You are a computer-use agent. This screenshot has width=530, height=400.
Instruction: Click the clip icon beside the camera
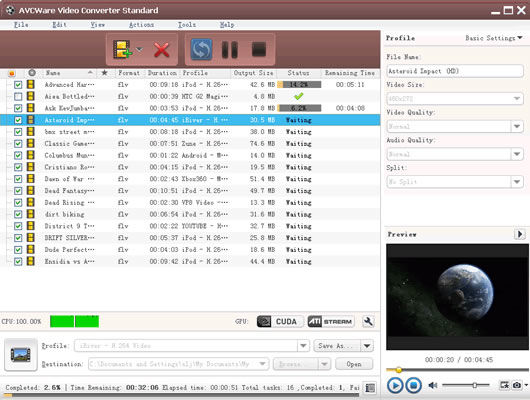504,385
